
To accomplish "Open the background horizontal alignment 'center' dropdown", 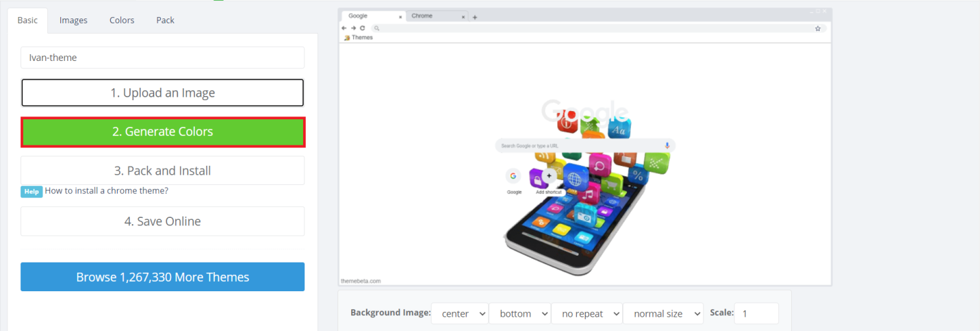I will click(460, 313).
